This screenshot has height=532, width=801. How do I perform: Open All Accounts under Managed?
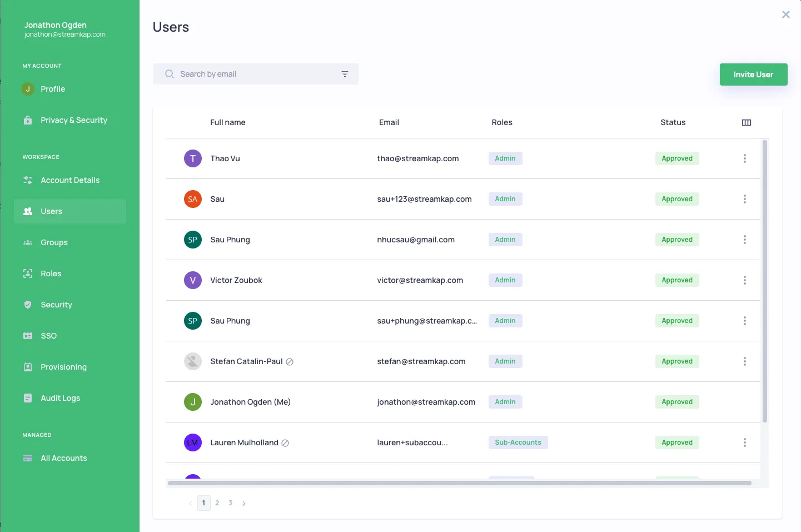[70, 458]
